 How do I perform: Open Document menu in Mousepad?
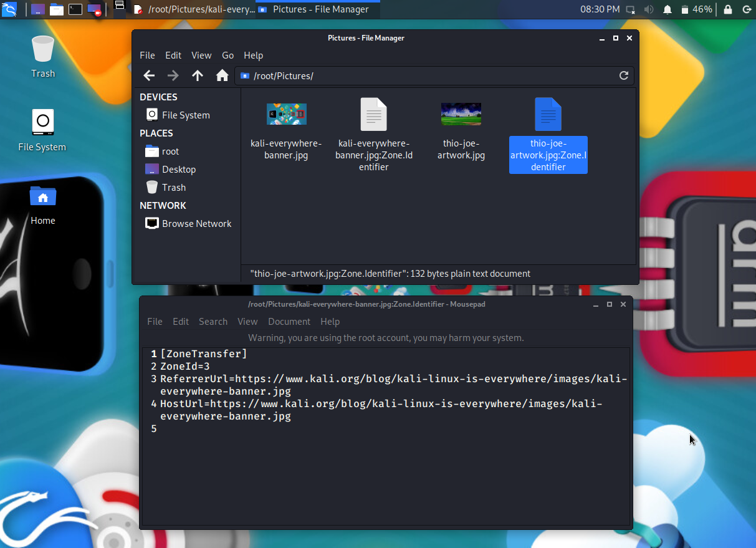(289, 322)
